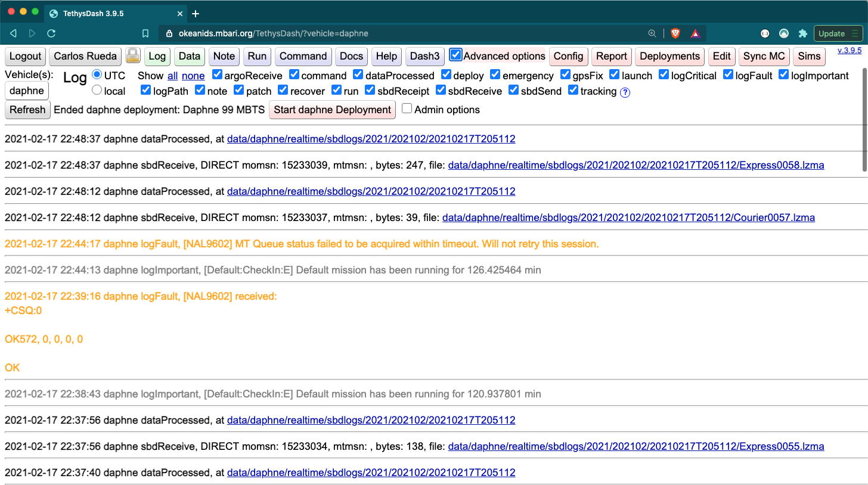Disable the logFault event filter checkbox
The width and height of the screenshot is (868, 485).
coord(728,75)
